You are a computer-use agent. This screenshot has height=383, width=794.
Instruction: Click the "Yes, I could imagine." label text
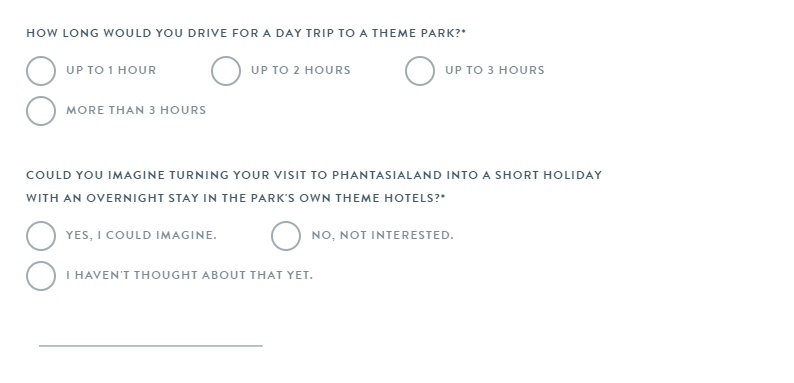(141, 236)
